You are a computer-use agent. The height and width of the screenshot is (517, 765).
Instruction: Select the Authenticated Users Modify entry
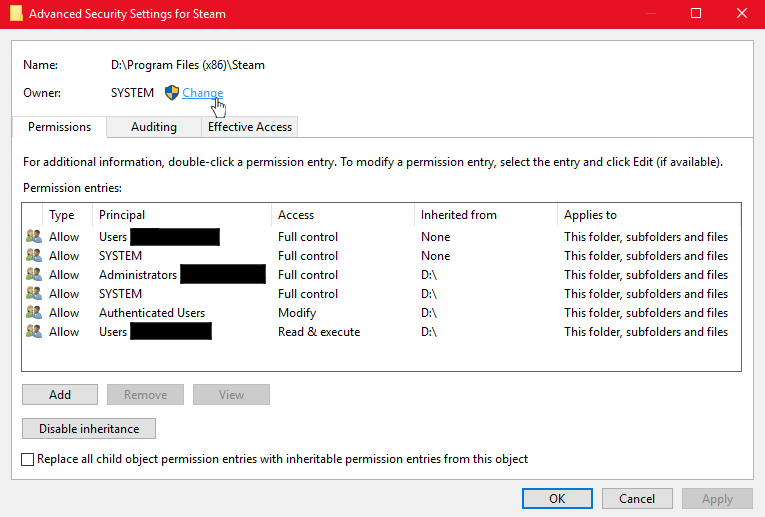[300, 313]
